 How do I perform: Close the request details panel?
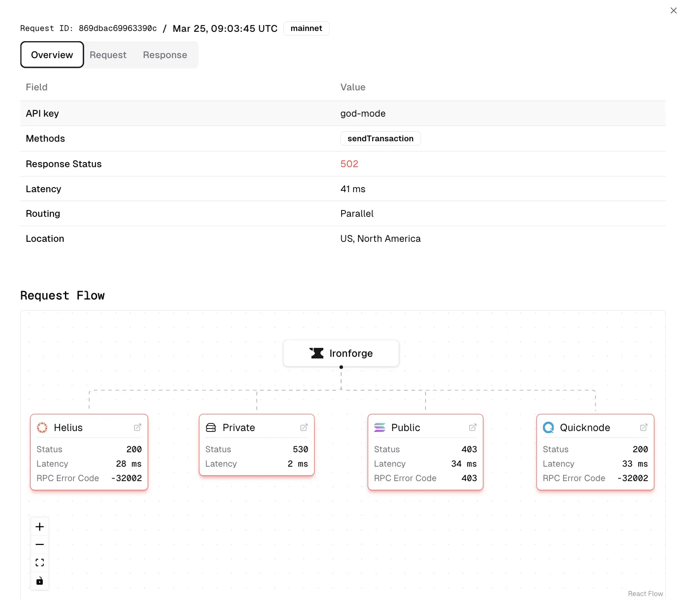coord(673,11)
